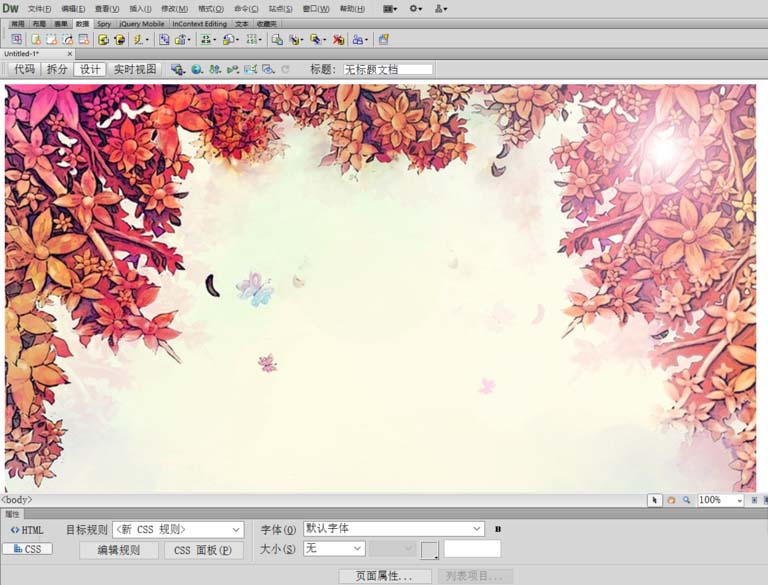Click the 编辑规则 button
The width and height of the screenshot is (768, 585).
pyautogui.click(x=118, y=550)
